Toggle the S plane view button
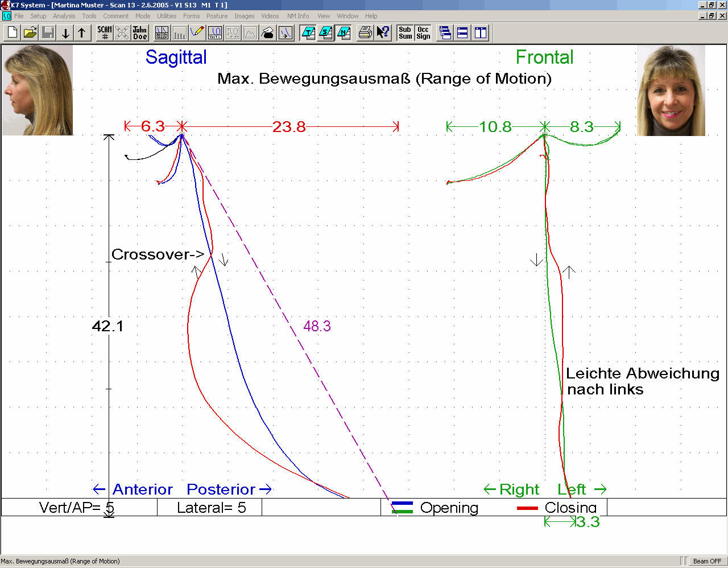 [x=326, y=33]
